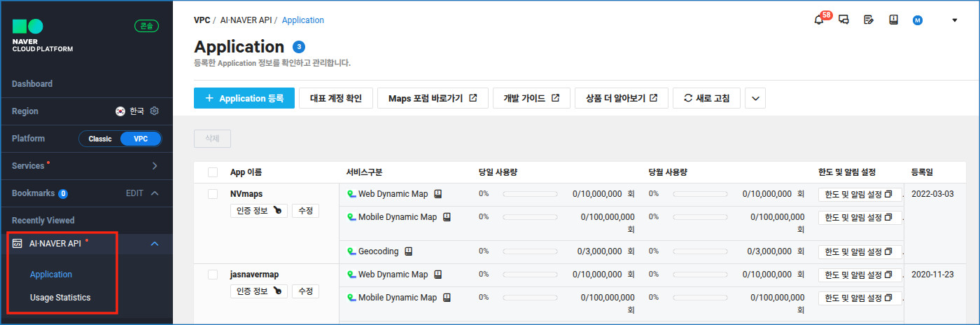
Task: Collapse the Bookmarks section chevron
Action: (x=155, y=193)
